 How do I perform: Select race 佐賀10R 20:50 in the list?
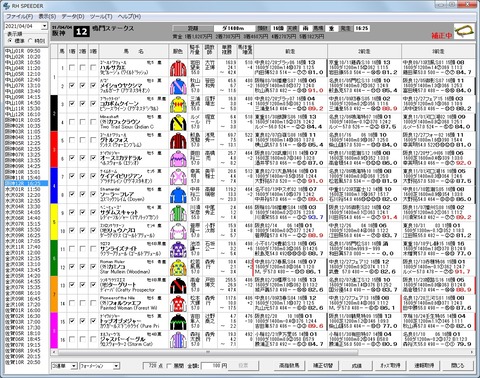tap(23, 362)
